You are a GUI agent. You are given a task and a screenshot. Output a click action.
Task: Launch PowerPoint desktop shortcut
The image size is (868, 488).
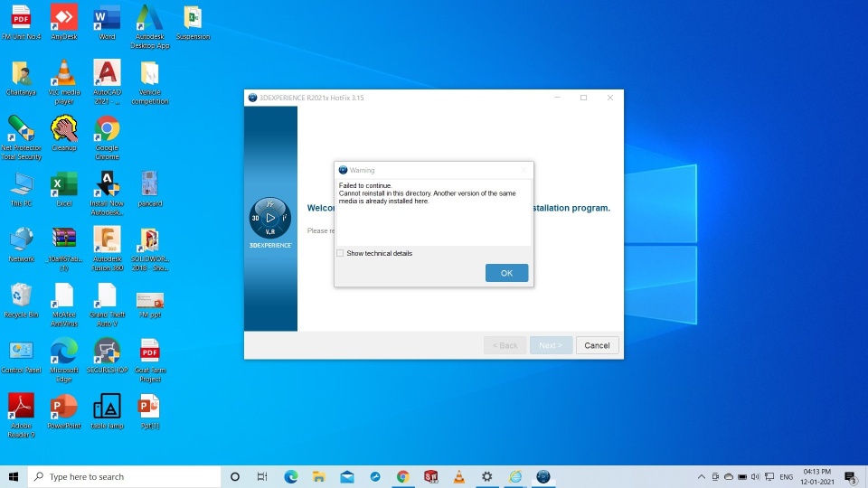click(63, 410)
